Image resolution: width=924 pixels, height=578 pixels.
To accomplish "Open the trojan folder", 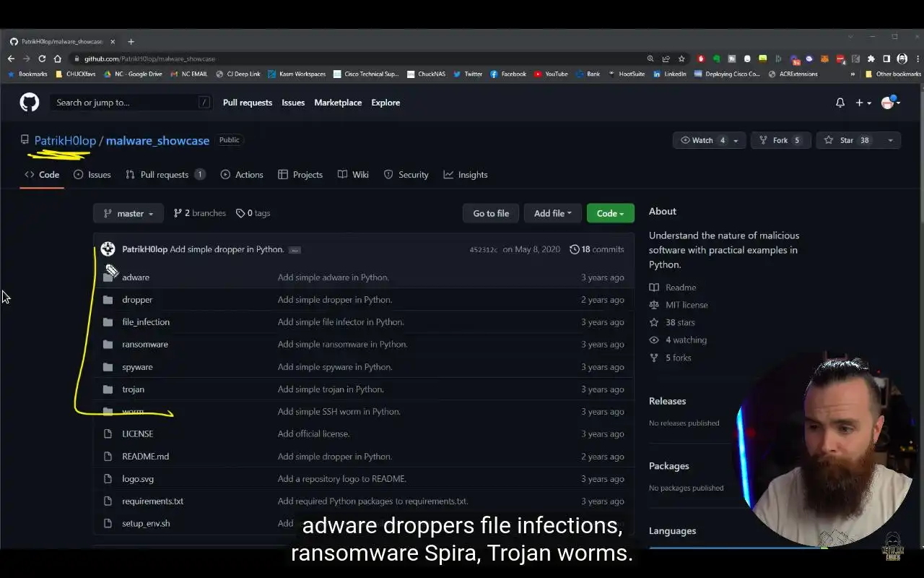I will (133, 389).
